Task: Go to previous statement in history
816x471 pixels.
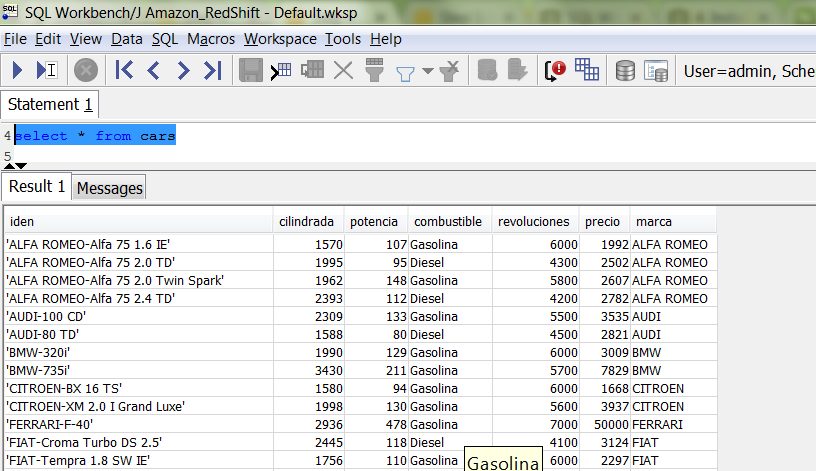Action: (x=153, y=70)
